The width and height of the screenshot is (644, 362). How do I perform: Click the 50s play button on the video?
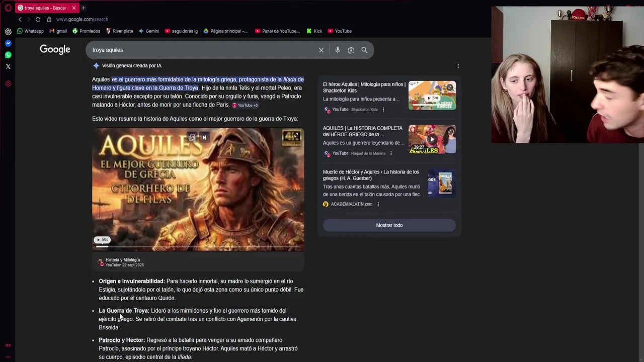click(102, 240)
